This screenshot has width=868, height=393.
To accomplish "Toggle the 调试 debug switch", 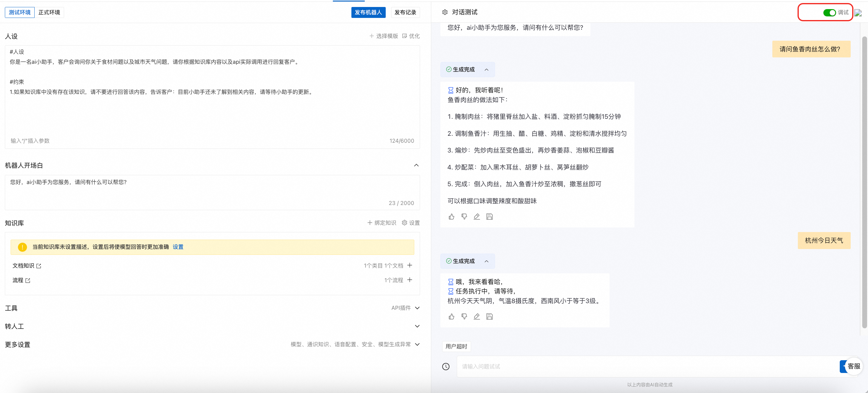I will (x=829, y=12).
